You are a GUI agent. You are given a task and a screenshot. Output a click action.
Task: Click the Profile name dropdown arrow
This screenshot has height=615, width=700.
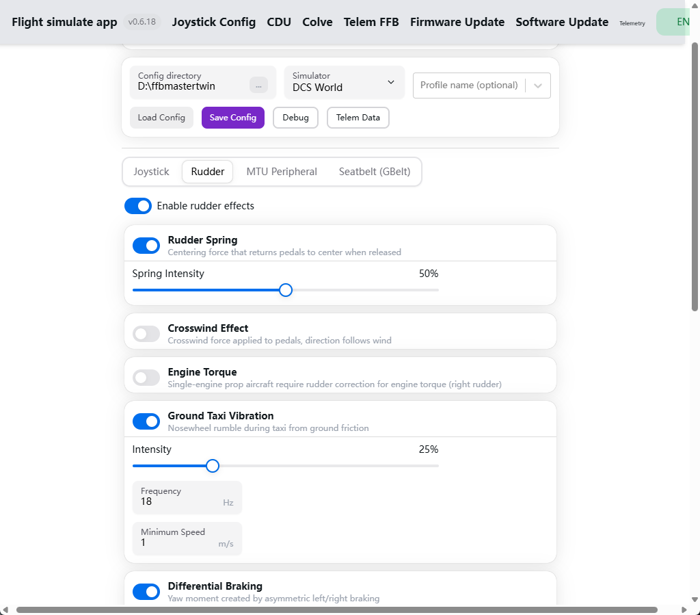538,86
